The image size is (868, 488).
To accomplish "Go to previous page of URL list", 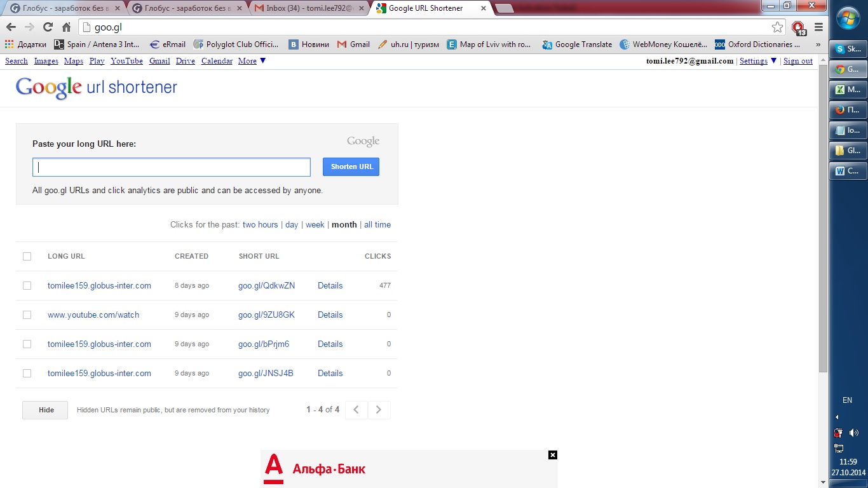I will (x=356, y=410).
